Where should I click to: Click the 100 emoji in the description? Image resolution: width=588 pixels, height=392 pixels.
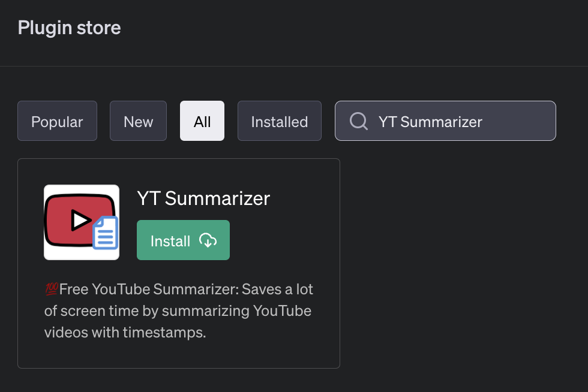[x=52, y=289]
